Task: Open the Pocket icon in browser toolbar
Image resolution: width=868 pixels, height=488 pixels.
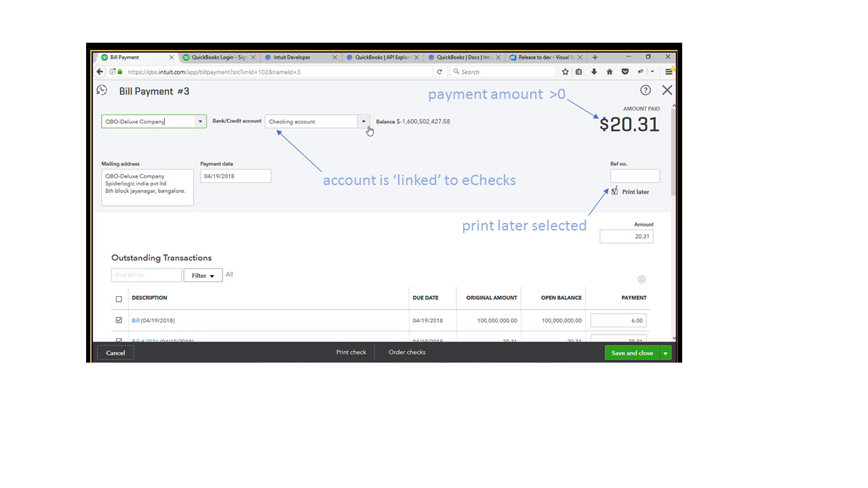Action: pos(625,71)
